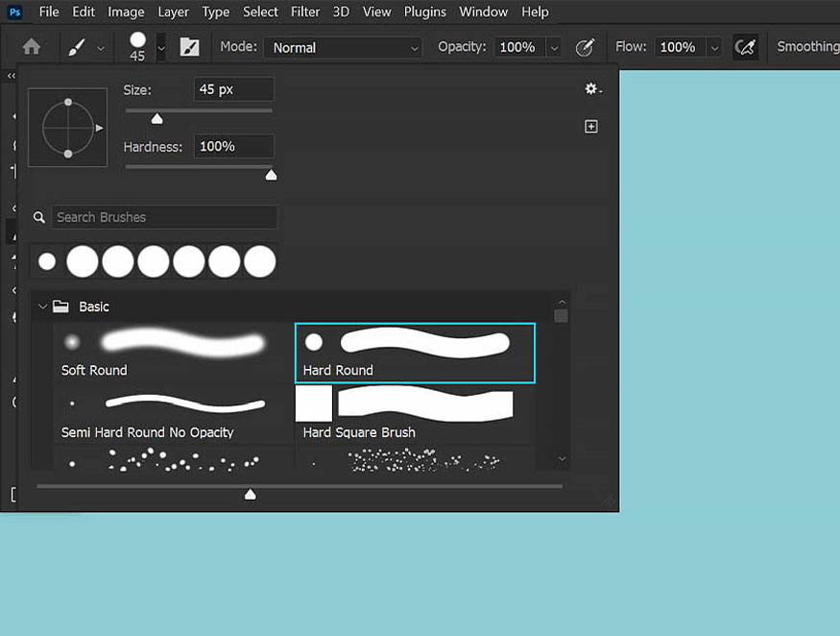Open the Plugins menu
This screenshot has height=636, width=840.
click(425, 12)
